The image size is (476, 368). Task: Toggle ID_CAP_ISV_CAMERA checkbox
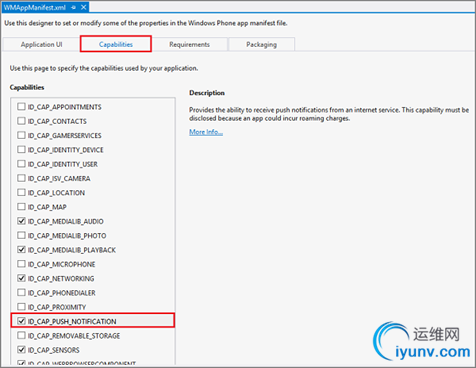point(21,178)
